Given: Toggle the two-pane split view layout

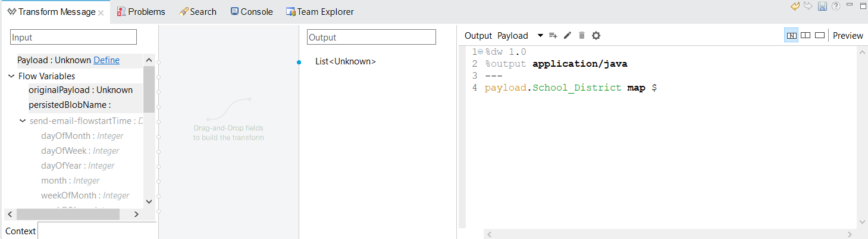Looking at the screenshot, I should (x=806, y=35).
